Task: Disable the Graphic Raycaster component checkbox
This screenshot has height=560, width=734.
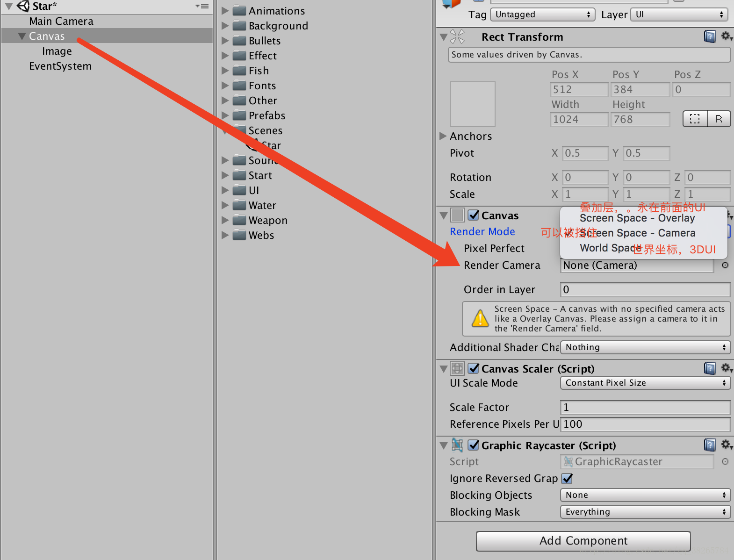Action: click(474, 445)
